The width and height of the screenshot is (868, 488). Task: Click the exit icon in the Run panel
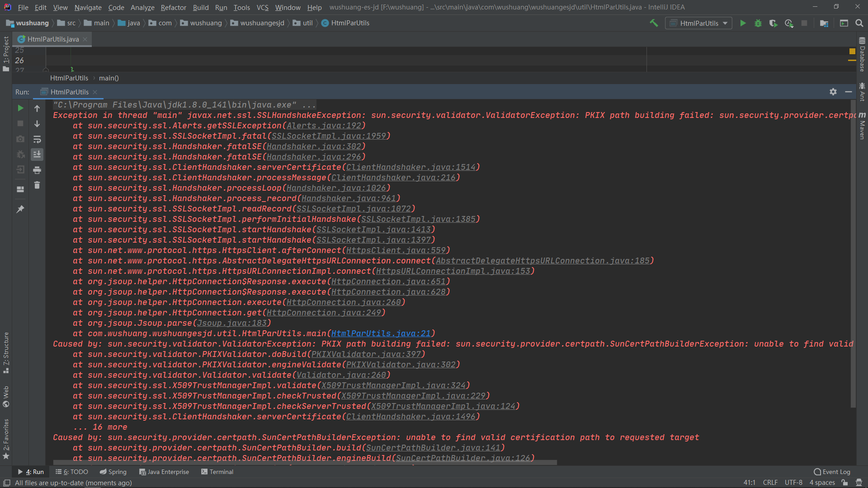click(20, 170)
